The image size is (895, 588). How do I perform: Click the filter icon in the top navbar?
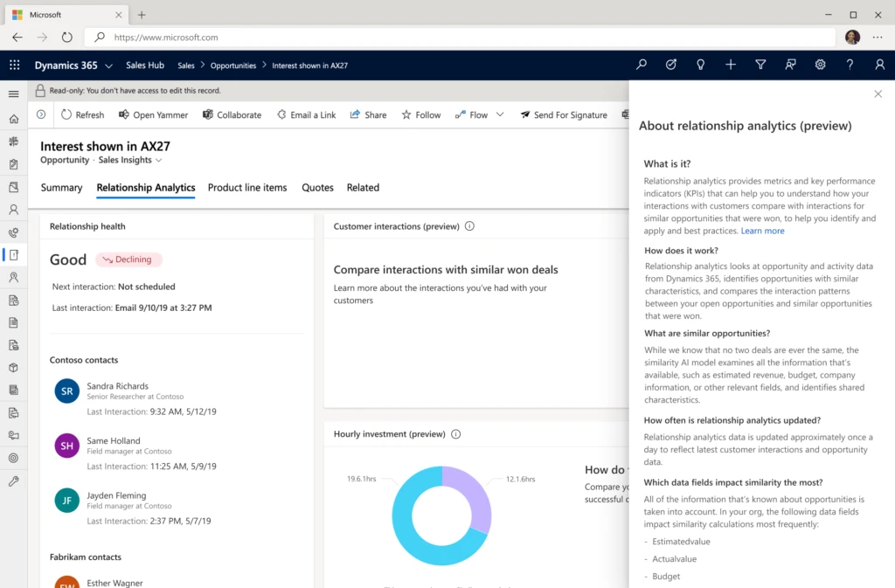pos(760,65)
